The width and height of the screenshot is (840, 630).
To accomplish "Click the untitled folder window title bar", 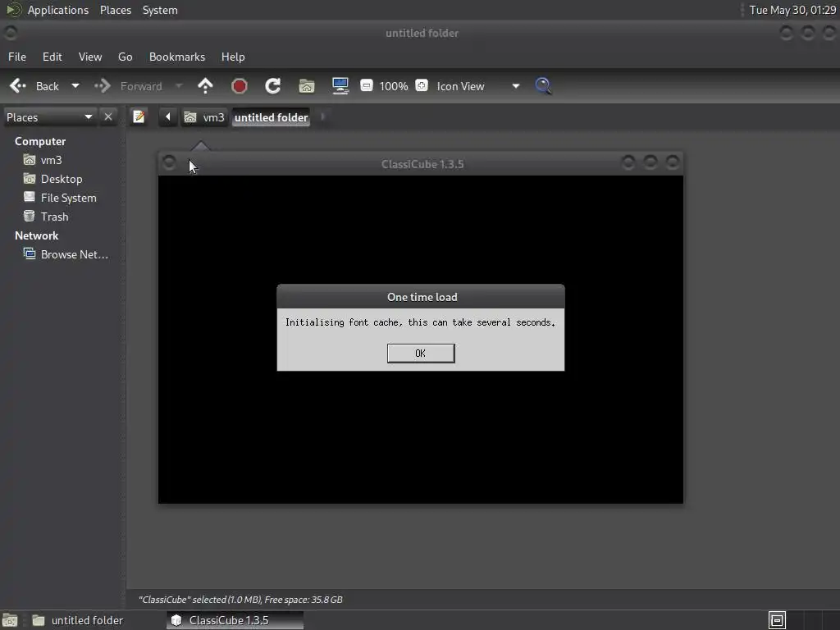I will [422, 33].
